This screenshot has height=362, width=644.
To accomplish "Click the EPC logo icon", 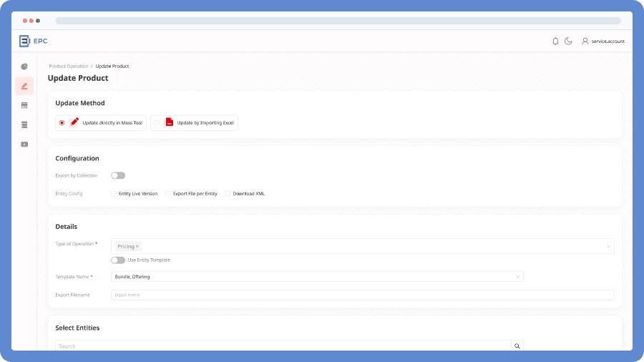I will point(24,41).
